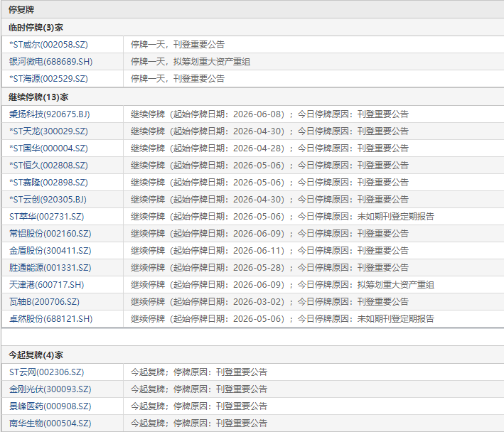Open 秉扬科技(920675.BJ) stock link
Screen dimensions: 504x432
point(50,114)
